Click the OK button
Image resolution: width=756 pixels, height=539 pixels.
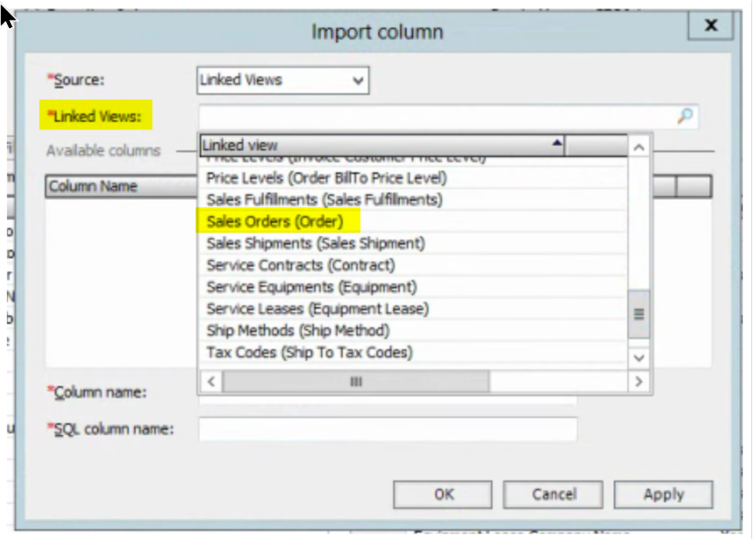click(x=443, y=494)
